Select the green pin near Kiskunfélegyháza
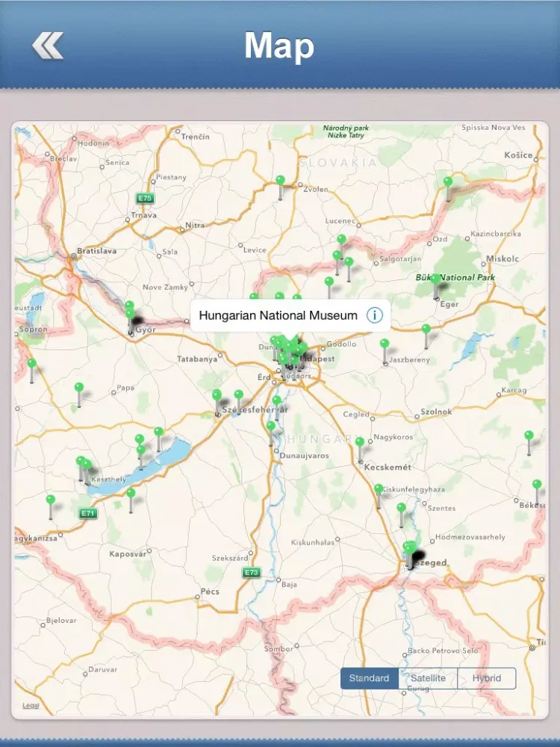Image resolution: width=560 pixels, height=747 pixels. click(x=379, y=489)
